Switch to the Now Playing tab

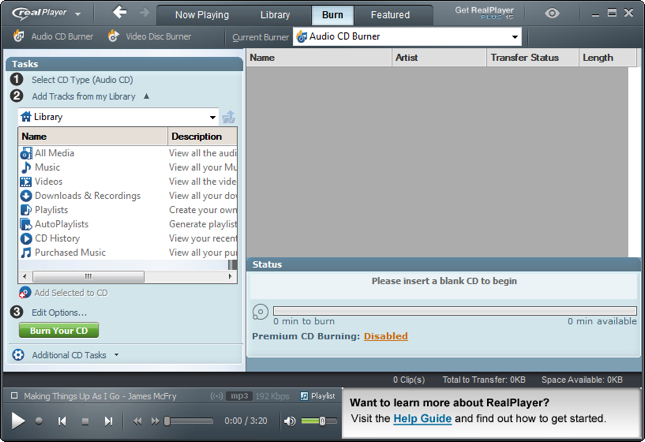[202, 15]
